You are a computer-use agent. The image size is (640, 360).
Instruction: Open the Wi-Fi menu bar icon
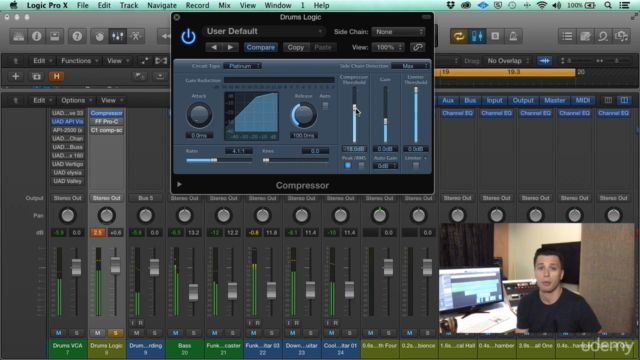(542, 5)
